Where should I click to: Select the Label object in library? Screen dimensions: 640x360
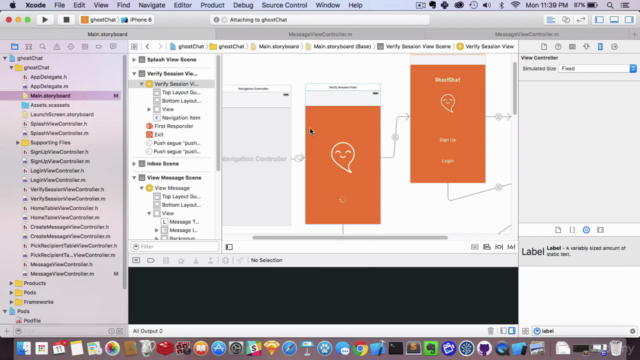579,251
